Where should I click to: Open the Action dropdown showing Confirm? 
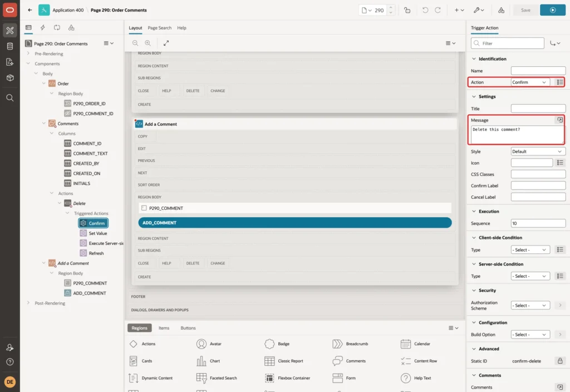click(529, 82)
